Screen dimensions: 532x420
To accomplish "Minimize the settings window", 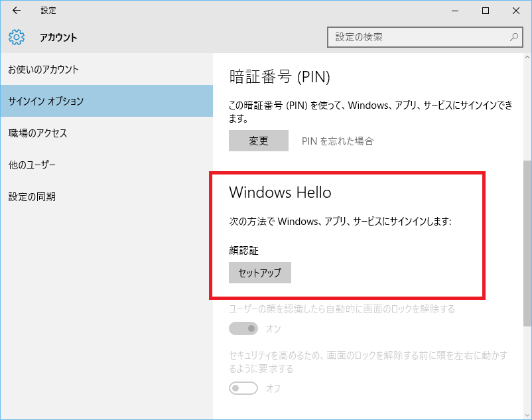I will 455,11.
